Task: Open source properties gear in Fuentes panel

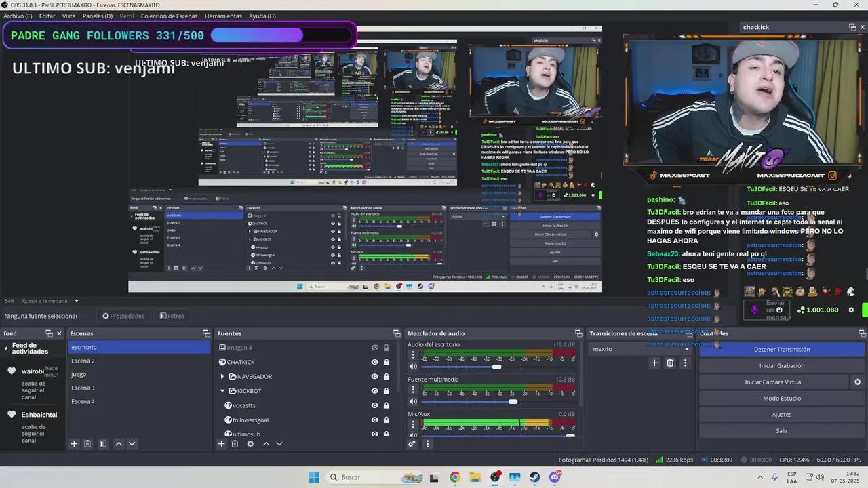Action: (250, 444)
